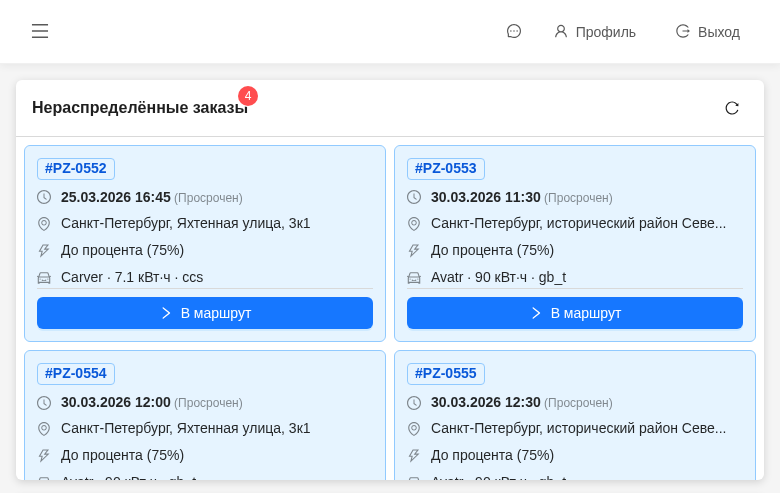780x493 pixels.
Task: Select the #PZ-0553 order tag
Action: (x=446, y=168)
